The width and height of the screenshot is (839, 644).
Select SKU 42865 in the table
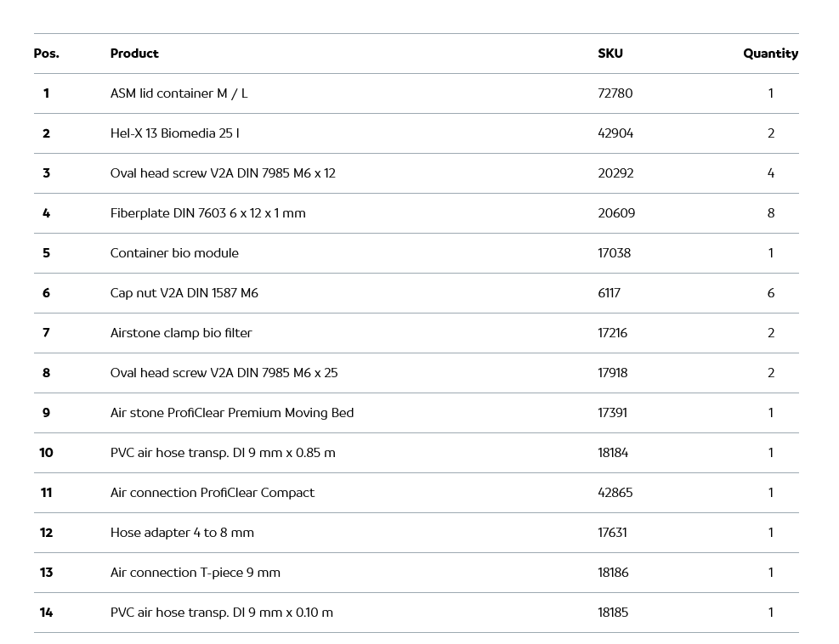pos(615,493)
